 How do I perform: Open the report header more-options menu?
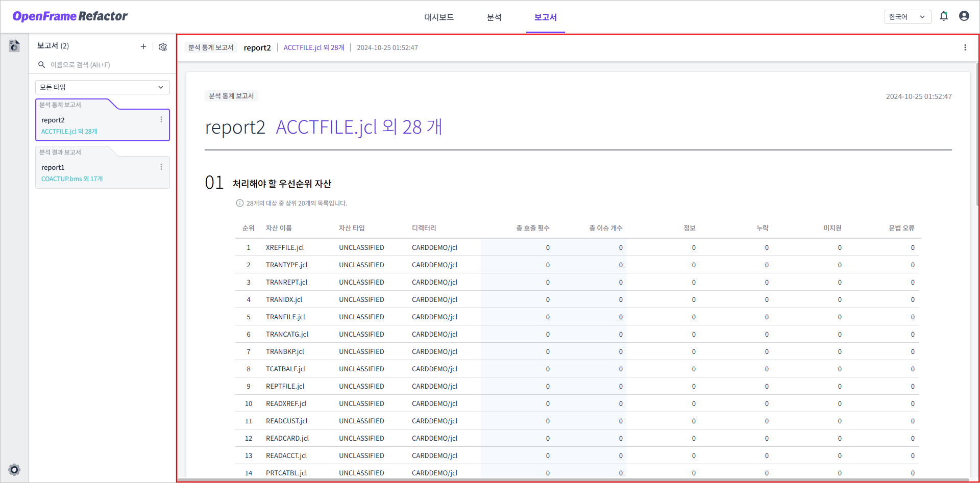[x=965, y=47]
